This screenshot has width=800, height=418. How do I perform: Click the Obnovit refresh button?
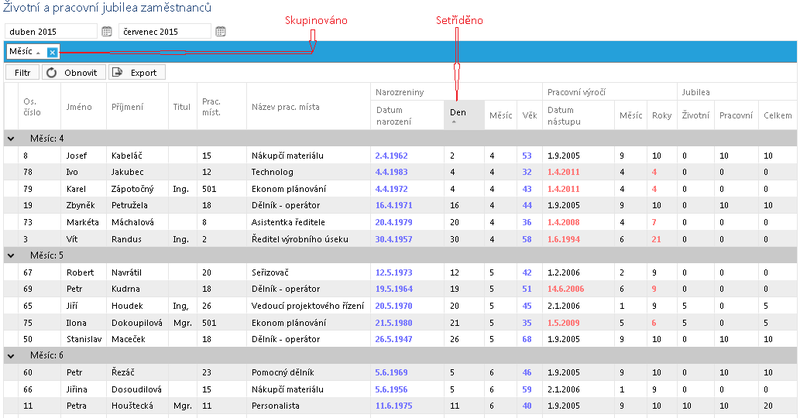click(73, 72)
